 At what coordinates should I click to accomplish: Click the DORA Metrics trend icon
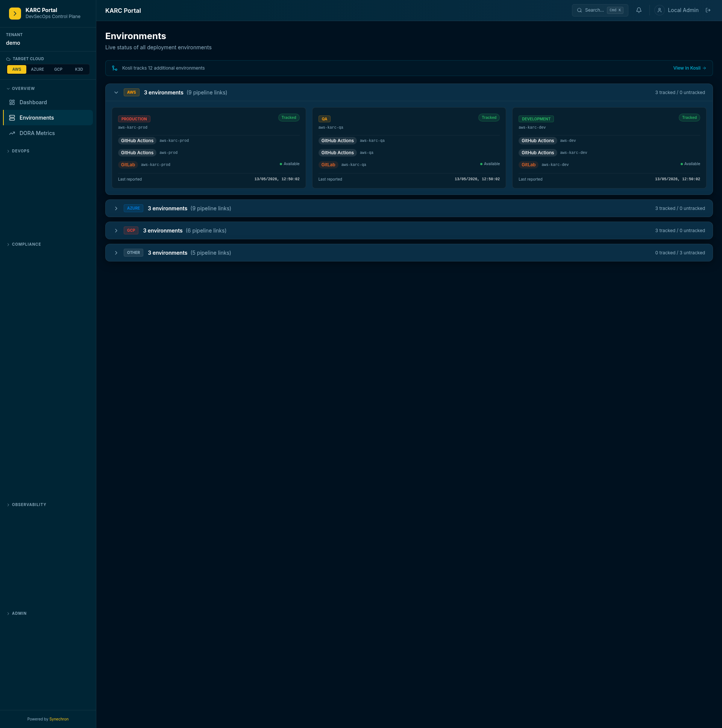click(12, 134)
